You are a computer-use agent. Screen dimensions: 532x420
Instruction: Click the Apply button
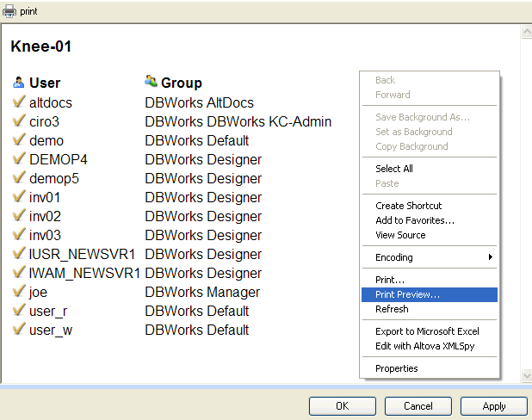click(x=493, y=406)
